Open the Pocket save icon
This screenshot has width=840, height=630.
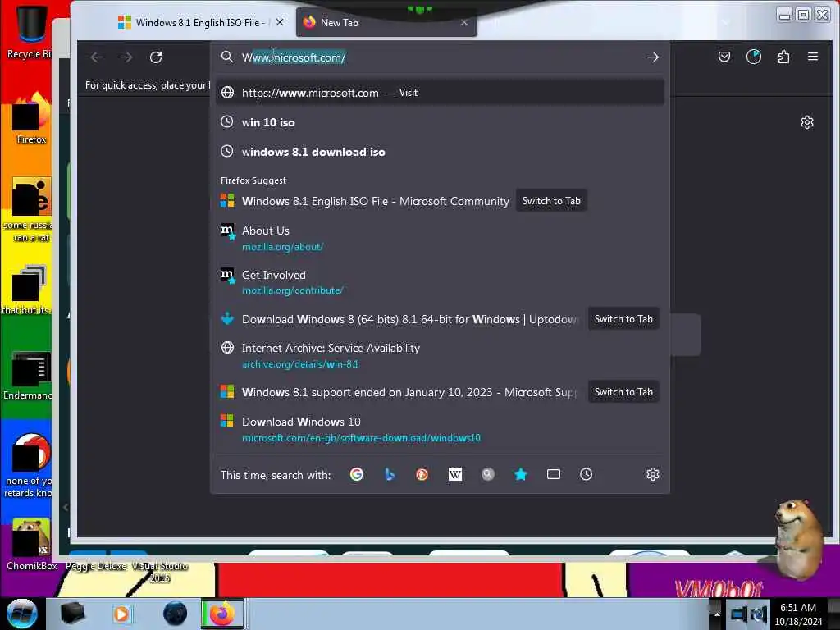[x=724, y=57]
